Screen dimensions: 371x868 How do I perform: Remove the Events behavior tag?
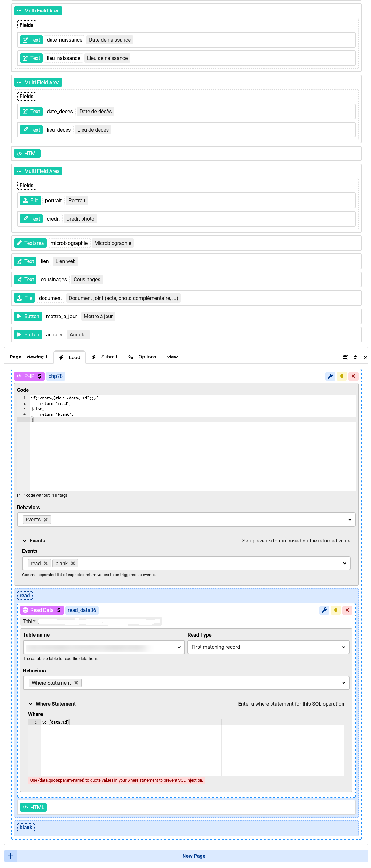pos(46,519)
